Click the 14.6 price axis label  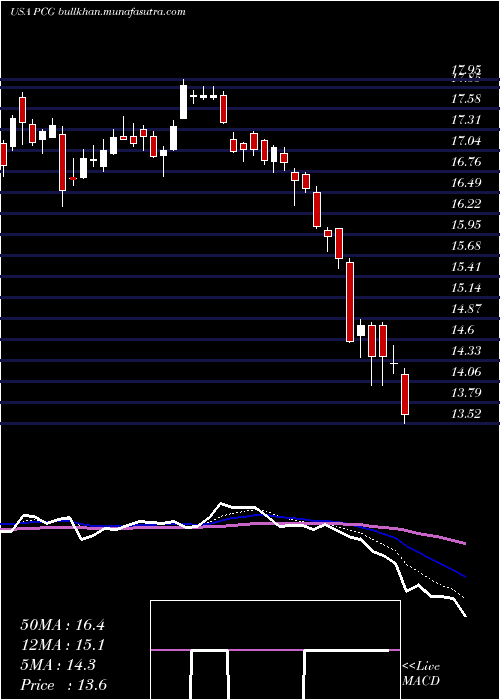(462, 329)
